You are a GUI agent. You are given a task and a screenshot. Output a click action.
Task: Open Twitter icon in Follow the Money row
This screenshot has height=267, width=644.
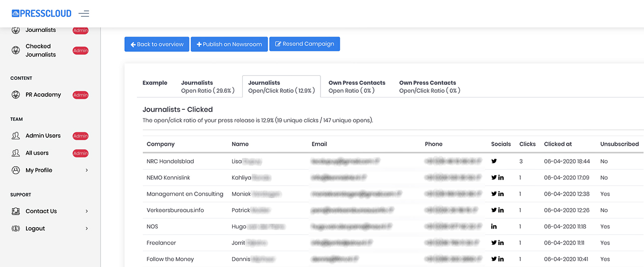tap(494, 259)
